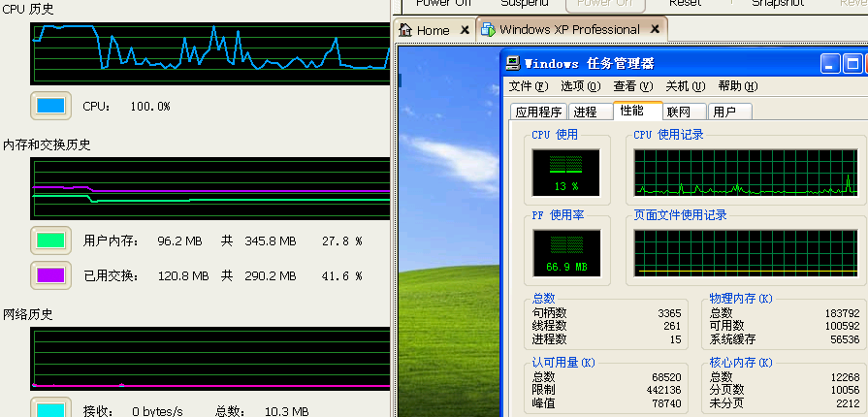Open the 帮助(H) menu
The width and height of the screenshot is (868, 417).
coord(737,86)
